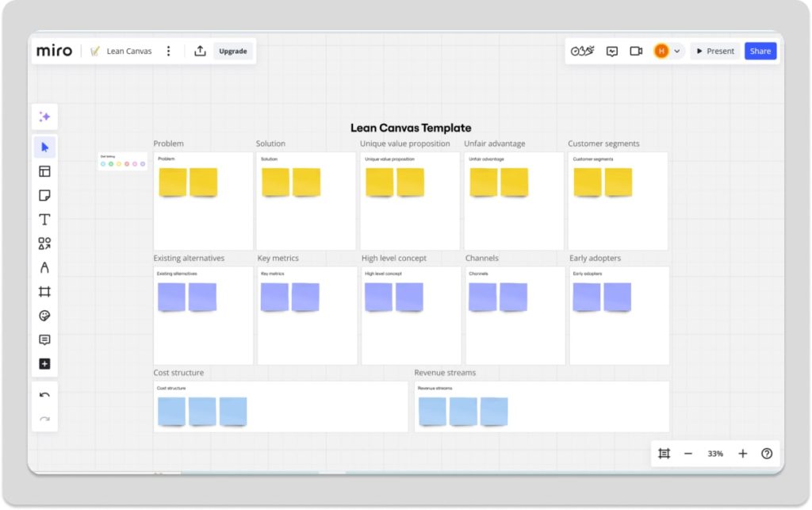Zoom in with the plus button

point(742,454)
